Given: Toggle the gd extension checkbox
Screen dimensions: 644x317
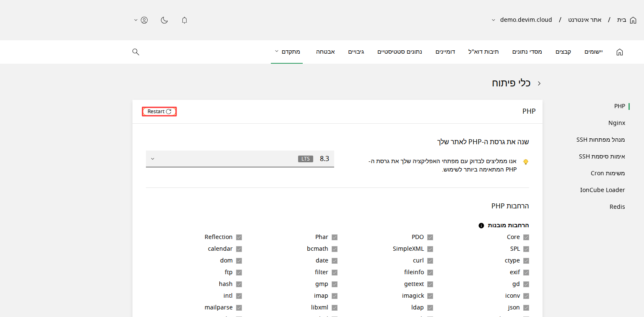Looking at the screenshot, I should [x=526, y=284].
